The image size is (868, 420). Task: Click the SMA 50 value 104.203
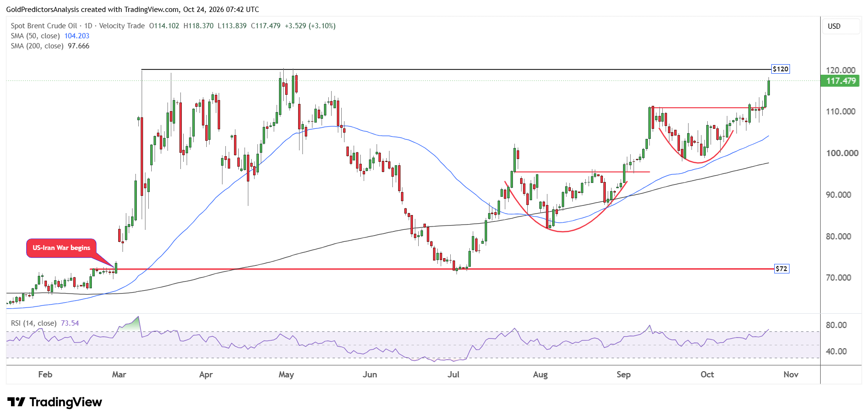click(77, 36)
